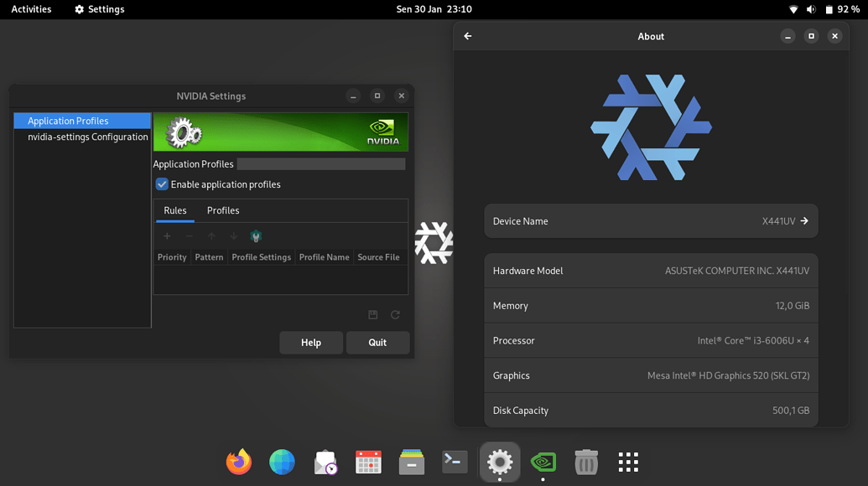Reload profiles with the refresh icon
This screenshot has width=868, height=486.
coord(396,313)
